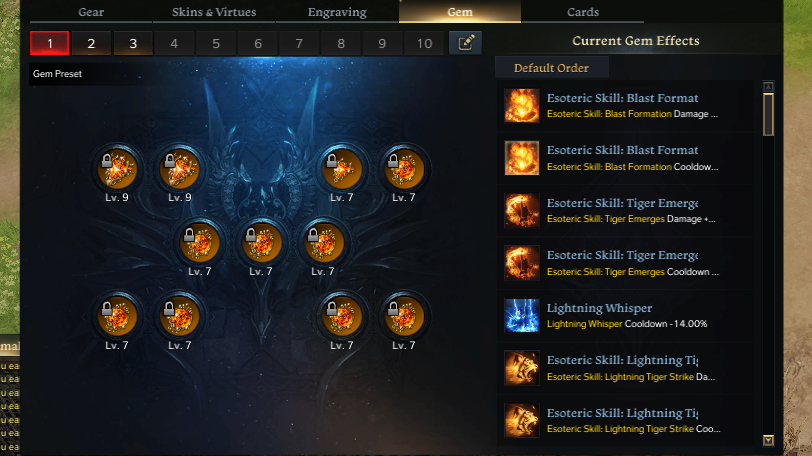Select the bottom-right Lv. 7 gem slot
Image resolution: width=812 pixels, height=456 pixels.
(x=404, y=316)
